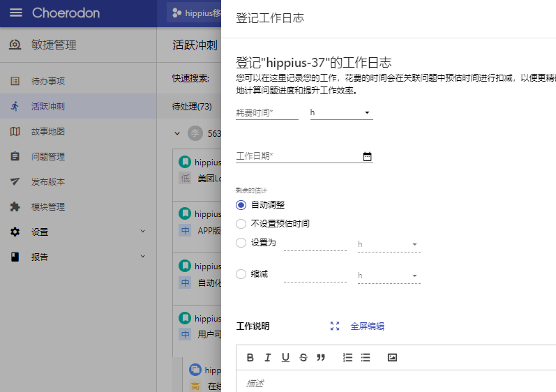Open the 设置为 unit dropdown
Viewport: 556px width, 392px height.
click(x=389, y=244)
